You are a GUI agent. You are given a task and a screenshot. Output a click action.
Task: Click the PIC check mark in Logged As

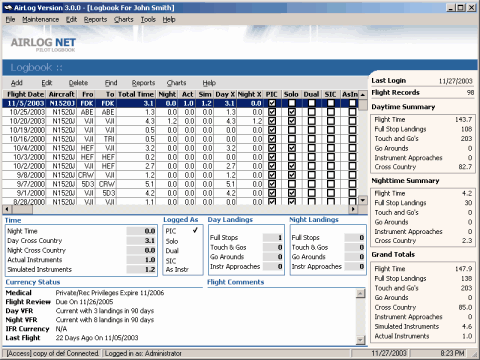(195, 230)
